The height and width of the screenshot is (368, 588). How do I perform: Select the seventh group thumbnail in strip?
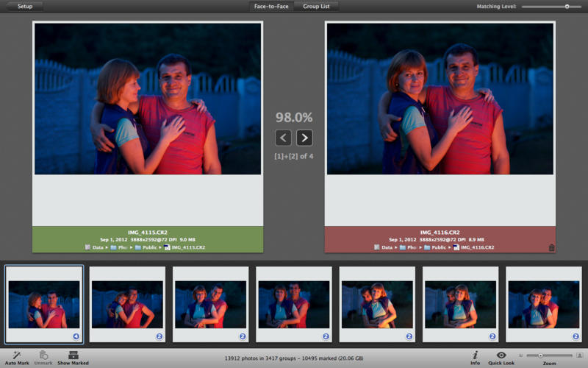tap(544, 305)
